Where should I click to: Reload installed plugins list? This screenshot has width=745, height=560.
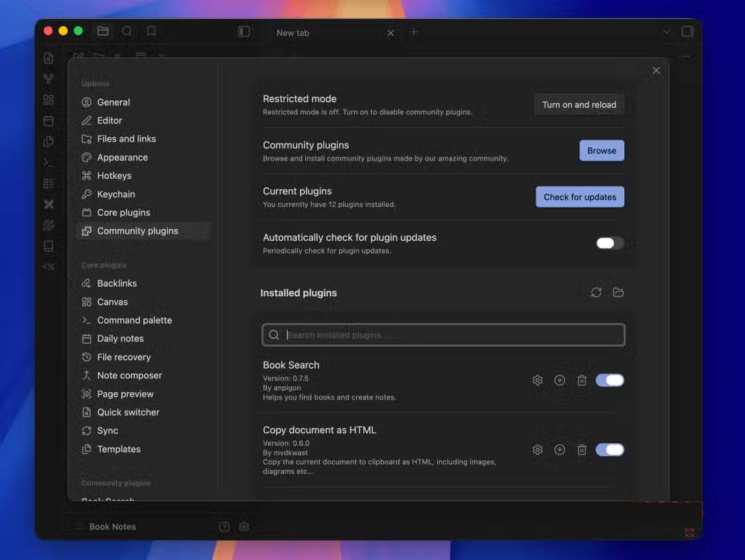[x=596, y=293]
